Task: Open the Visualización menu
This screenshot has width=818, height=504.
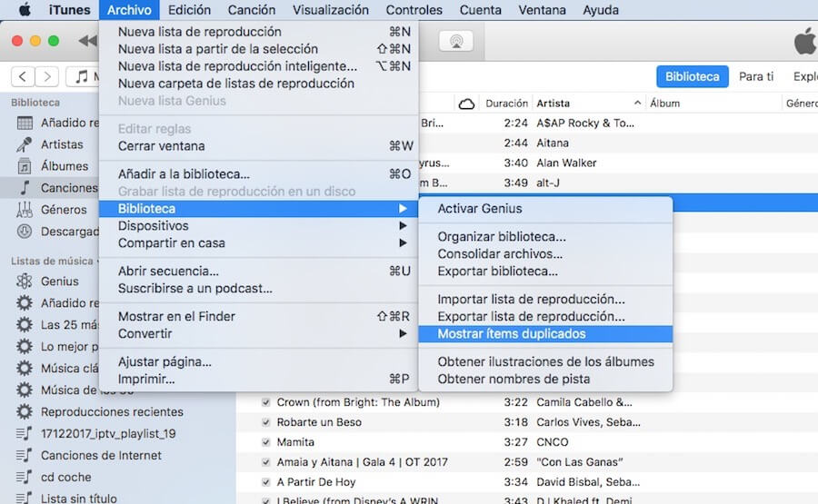Action: click(331, 10)
